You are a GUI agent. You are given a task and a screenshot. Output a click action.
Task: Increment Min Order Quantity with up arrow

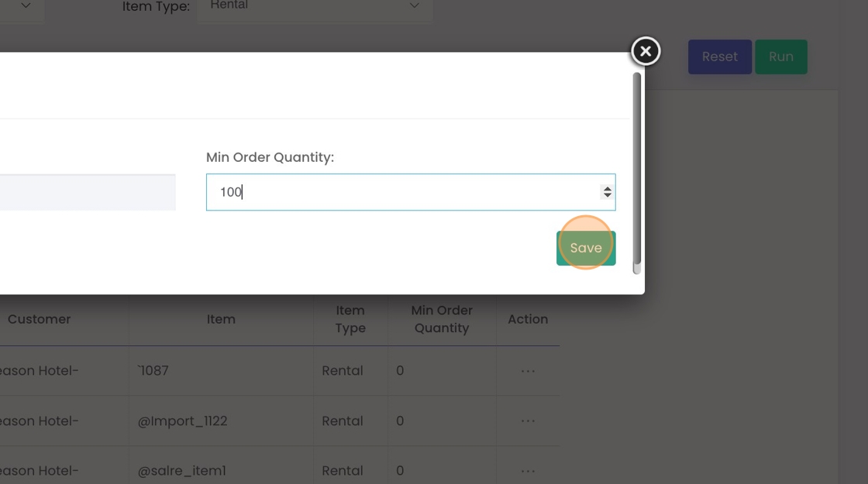[608, 188]
